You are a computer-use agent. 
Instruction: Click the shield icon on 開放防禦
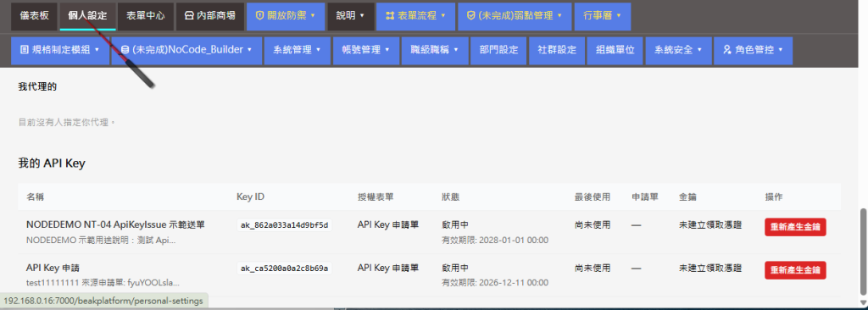click(259, 15)
